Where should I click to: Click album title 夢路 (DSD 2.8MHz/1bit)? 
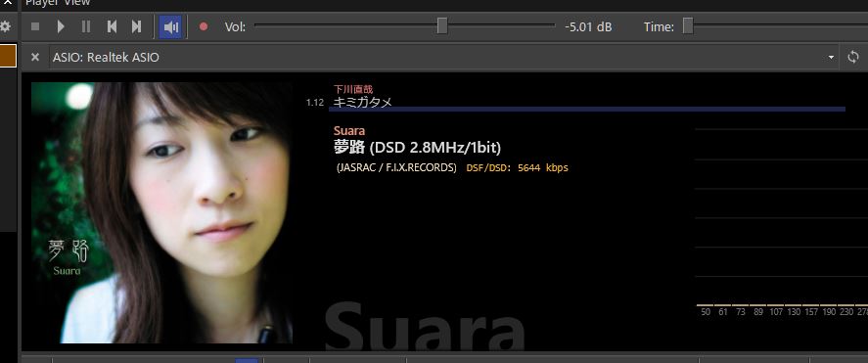pyautogui.click(x=418, y=148)
